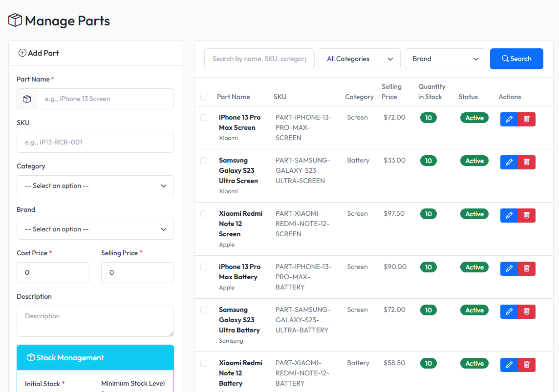Focus the search by name, SKU, category field
Image resolution: width=559 pixels, height=392 pixels.
tap(259, 59)
